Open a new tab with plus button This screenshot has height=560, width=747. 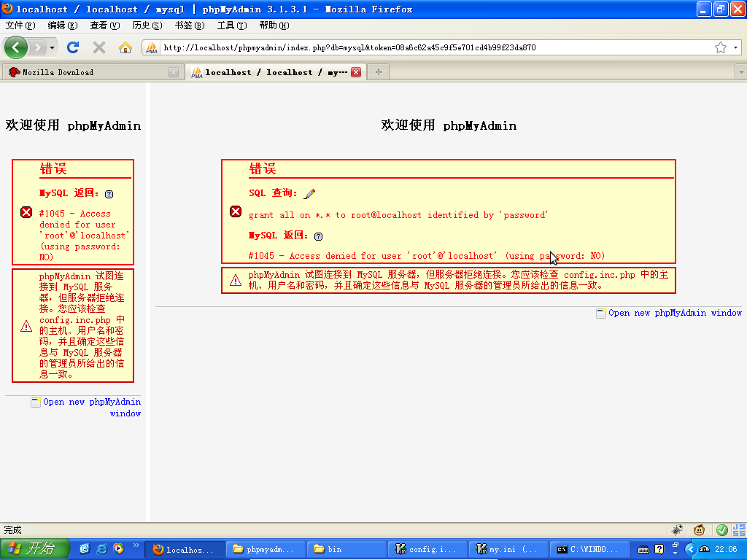pyautogui.click(x=379, y=72)
